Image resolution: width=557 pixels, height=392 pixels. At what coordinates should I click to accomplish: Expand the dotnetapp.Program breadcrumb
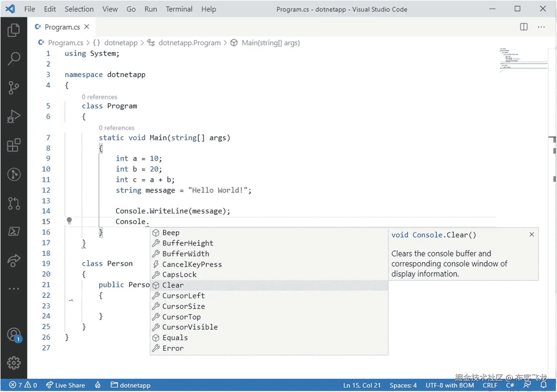189,43
